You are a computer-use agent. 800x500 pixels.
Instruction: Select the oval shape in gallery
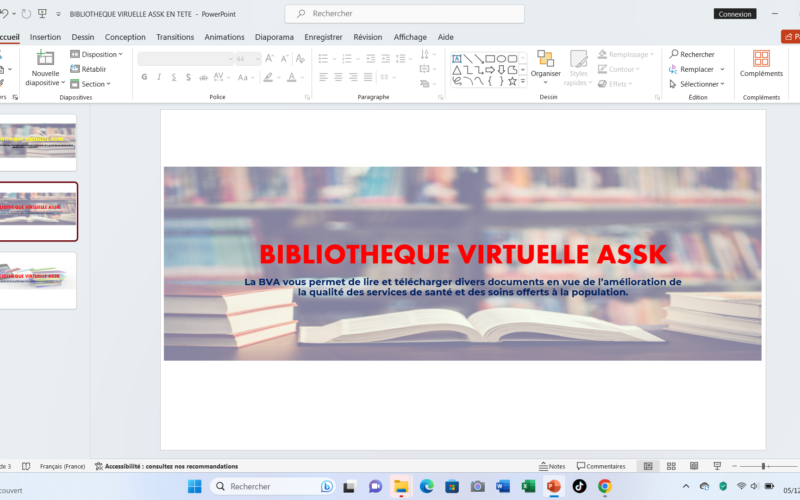(502, 59)
